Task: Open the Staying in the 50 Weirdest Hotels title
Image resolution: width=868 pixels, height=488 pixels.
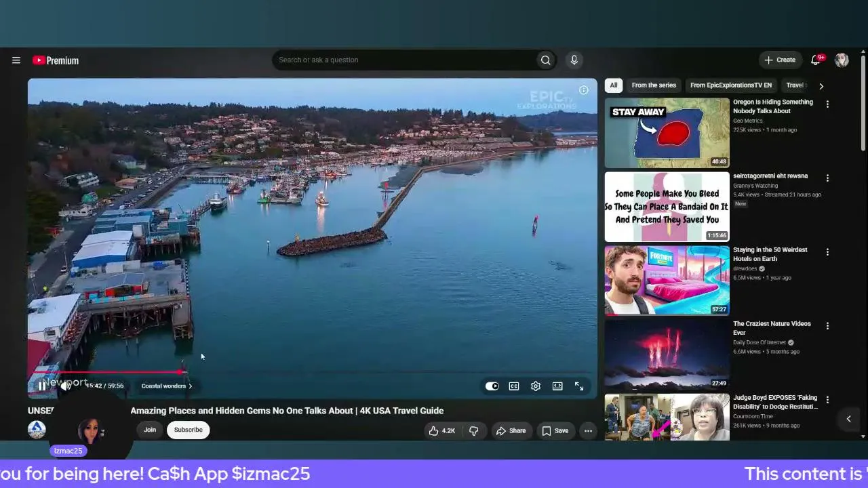Action: (x=770, y=254)
